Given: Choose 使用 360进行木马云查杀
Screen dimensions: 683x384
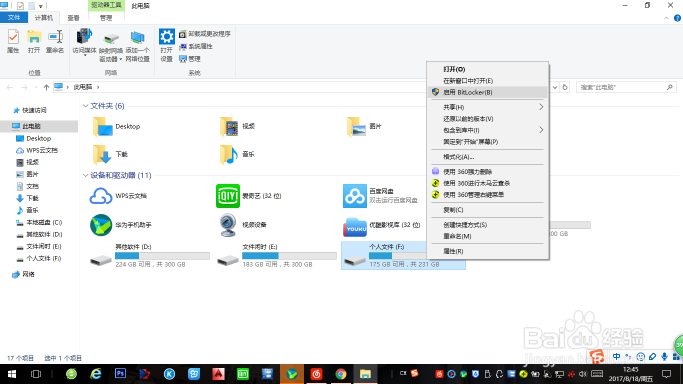Looking at the screenshot, I should coord(487,183).
